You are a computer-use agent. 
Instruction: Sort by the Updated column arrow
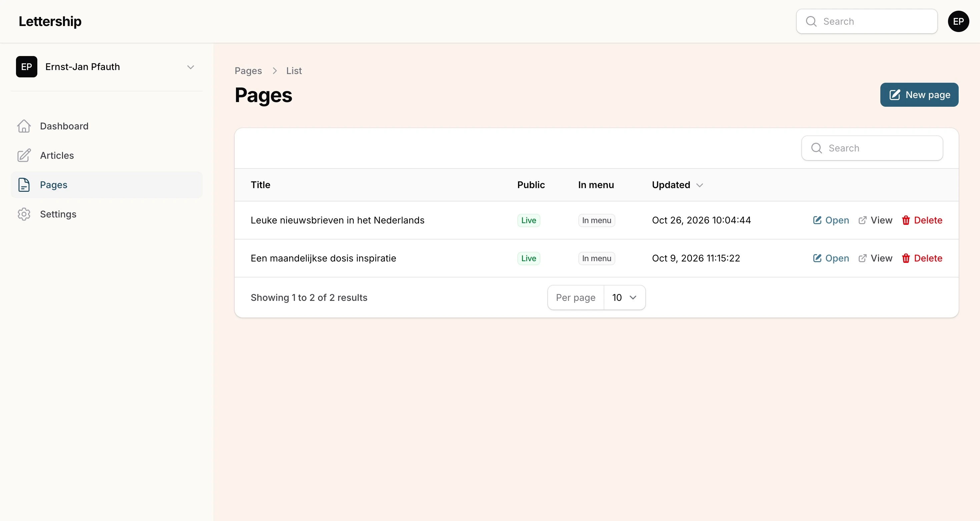coord(699,185)
